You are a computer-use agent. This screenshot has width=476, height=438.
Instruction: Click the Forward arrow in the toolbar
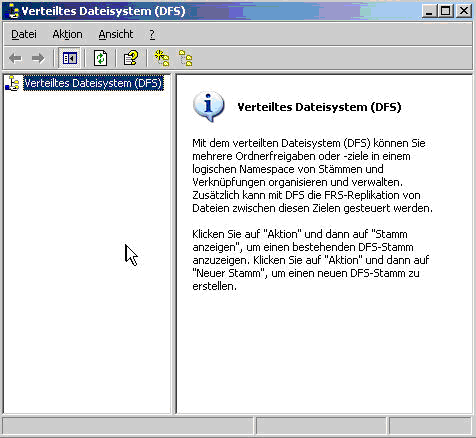coord(38,58)
